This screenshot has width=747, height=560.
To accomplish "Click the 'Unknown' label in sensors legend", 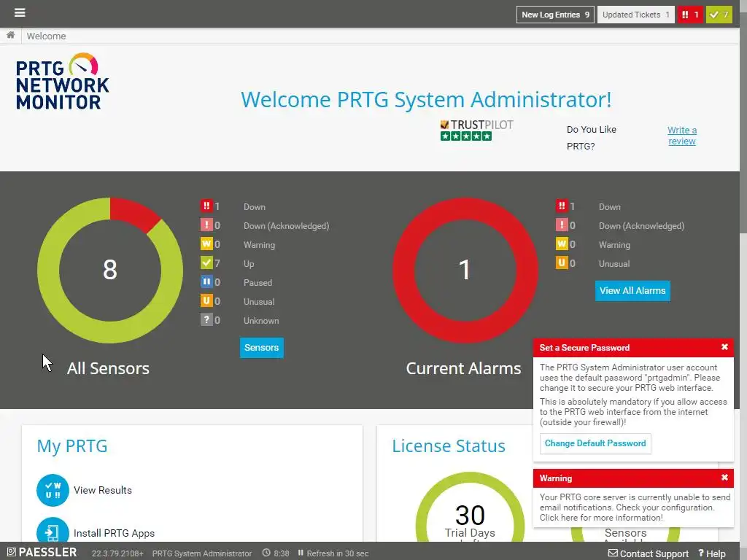I will [261, 321].
